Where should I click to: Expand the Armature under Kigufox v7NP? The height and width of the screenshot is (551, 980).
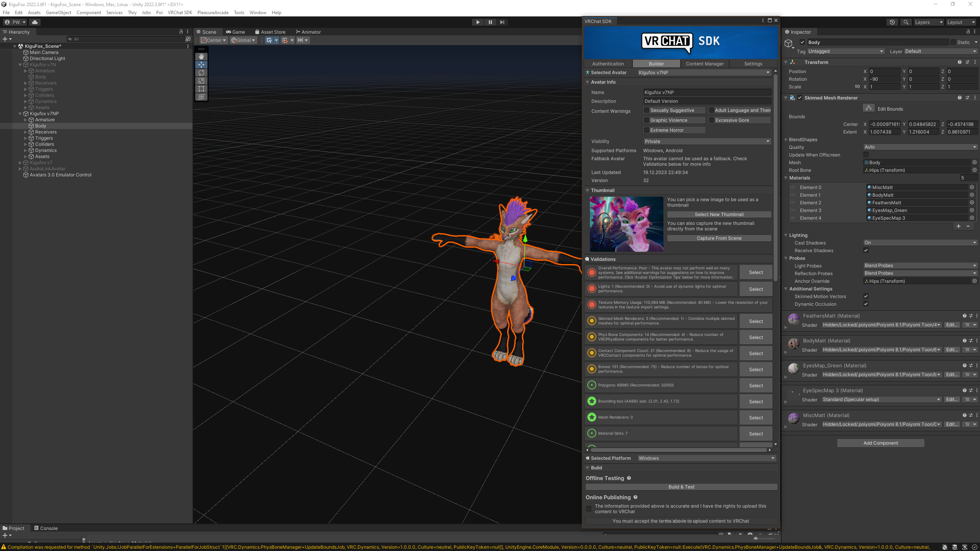pyautogui.click(x=26, y=120)
